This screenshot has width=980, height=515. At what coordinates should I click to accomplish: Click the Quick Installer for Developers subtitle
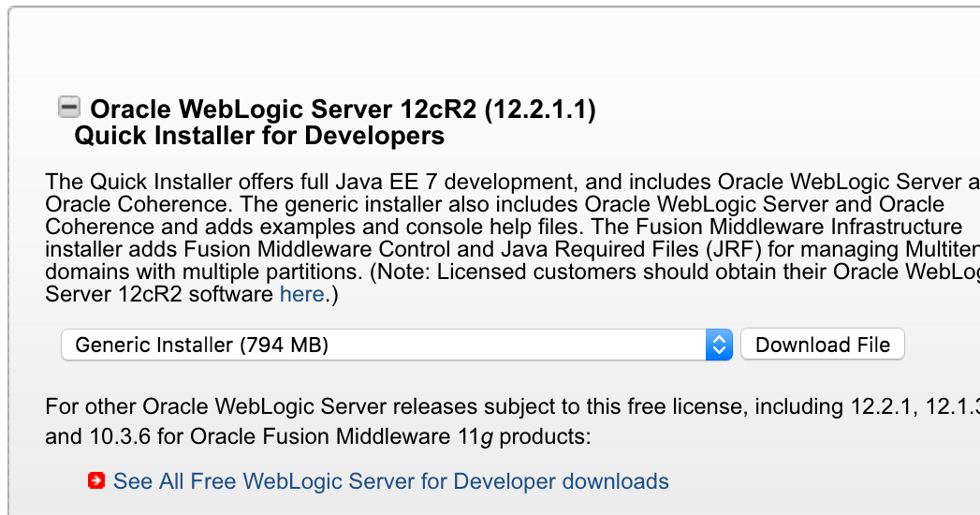[259, 136]
